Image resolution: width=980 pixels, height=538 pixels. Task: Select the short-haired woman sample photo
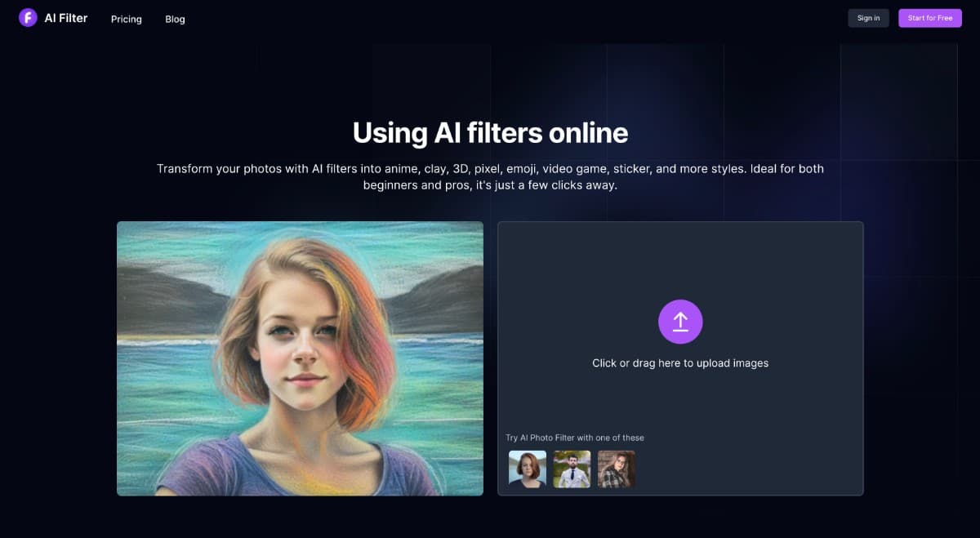click(528, 469)
